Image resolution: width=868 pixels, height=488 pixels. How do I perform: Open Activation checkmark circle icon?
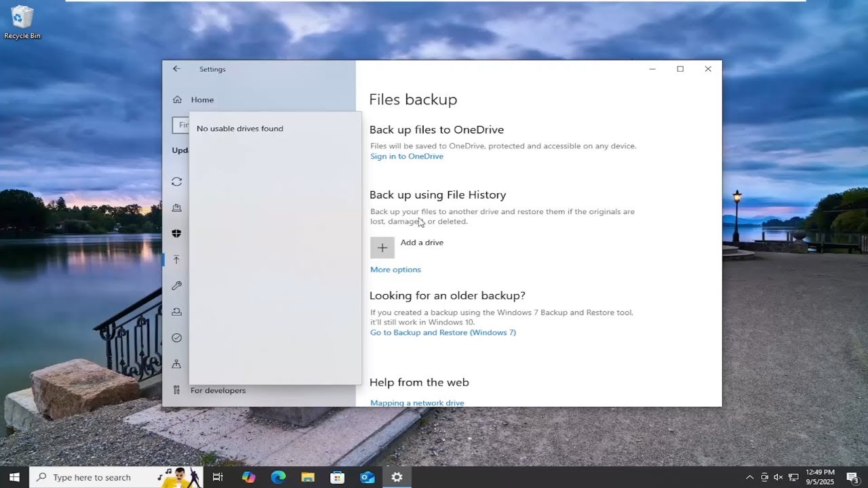[177, 338]
